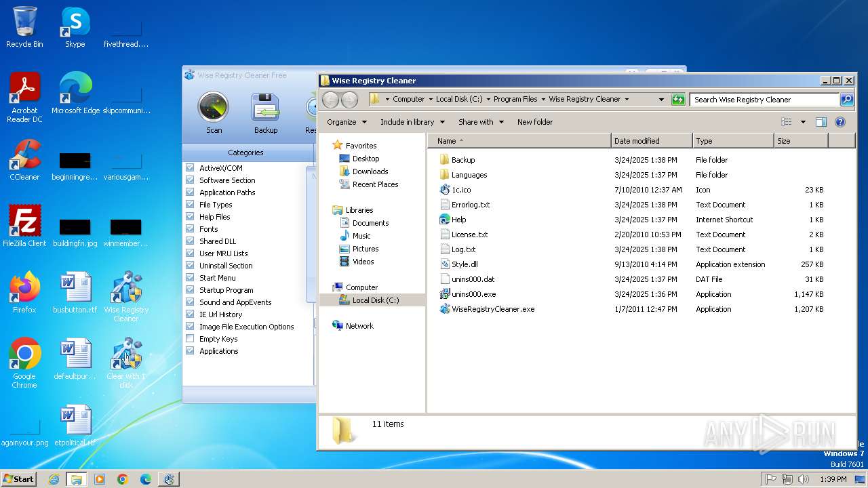Click the Start button
Image resolution: width=868 pixels, height=488 pixels.
pos(19,479)
